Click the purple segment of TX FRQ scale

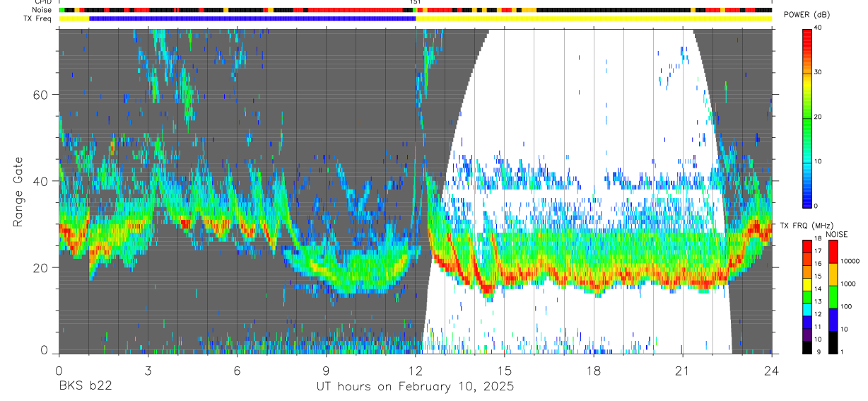(x=807, y=335)
